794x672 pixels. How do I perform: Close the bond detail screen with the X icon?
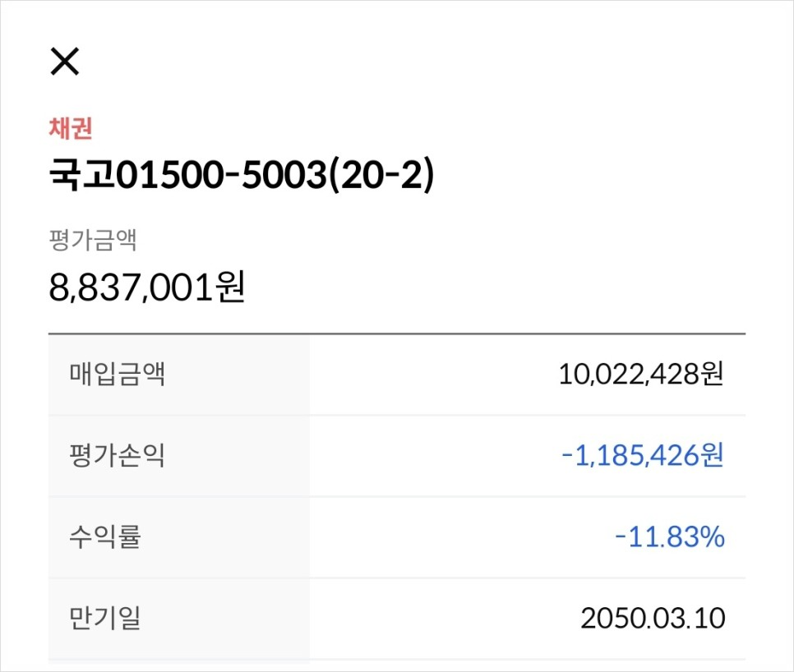pos(65,62)
